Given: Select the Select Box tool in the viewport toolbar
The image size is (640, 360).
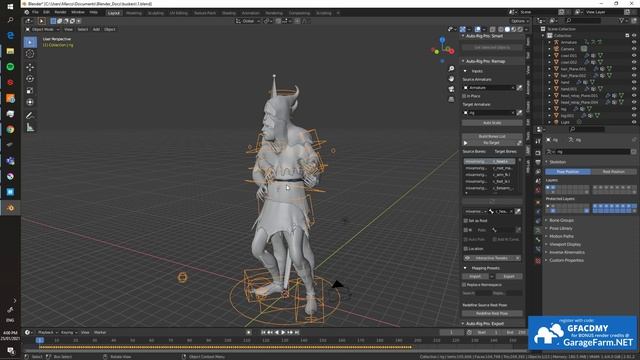Looking at the screenshot, I should point(30,42).
